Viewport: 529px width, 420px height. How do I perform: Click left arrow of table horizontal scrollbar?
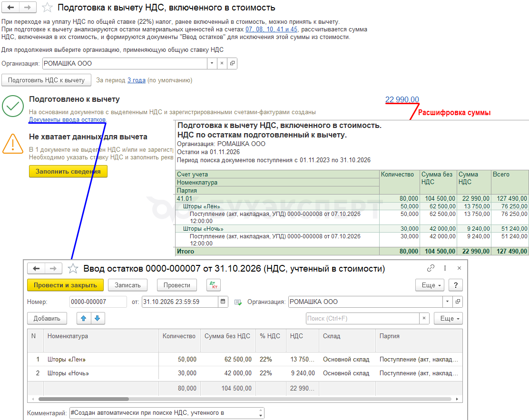(x=33, y=399)
